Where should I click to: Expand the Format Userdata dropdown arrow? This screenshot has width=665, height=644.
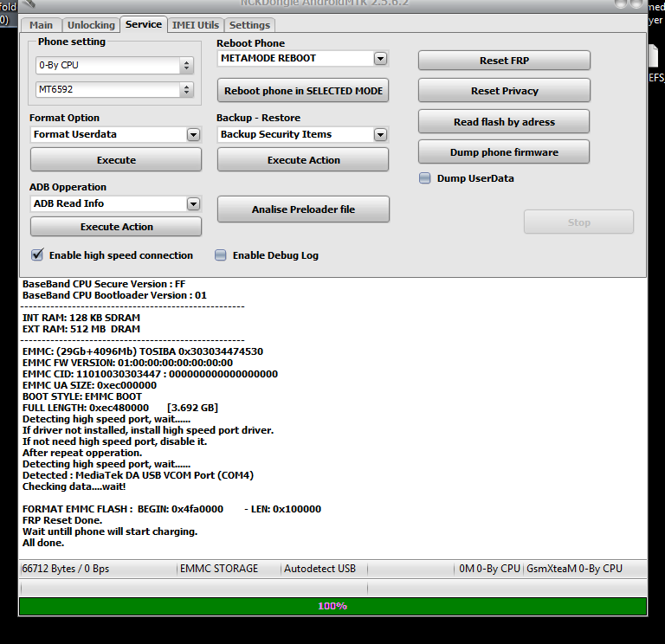pos(193,135)
